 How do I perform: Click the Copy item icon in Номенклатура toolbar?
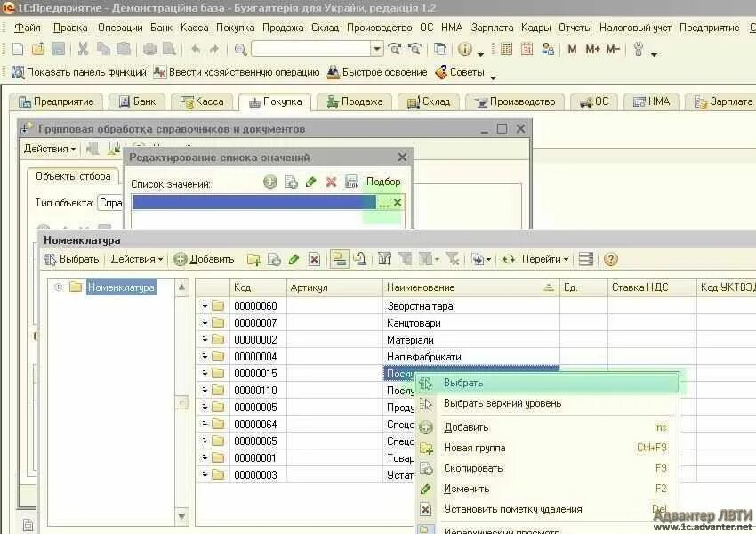coord(274,260)
